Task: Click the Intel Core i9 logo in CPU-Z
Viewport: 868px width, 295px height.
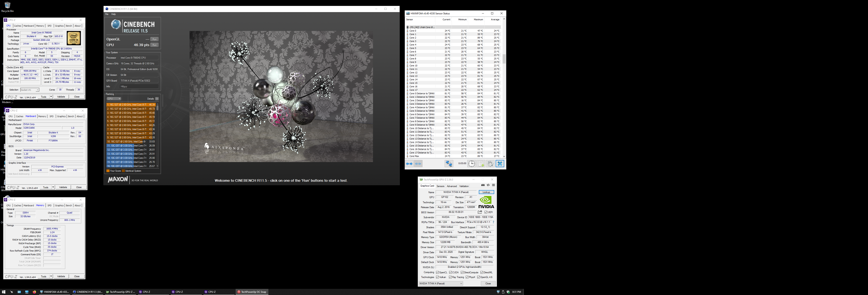Action: (x=73, y=38)
